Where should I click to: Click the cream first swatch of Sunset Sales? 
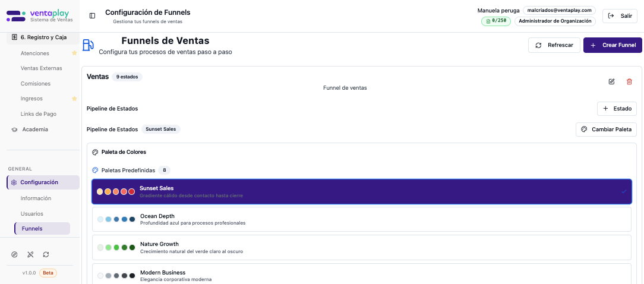pyautogui.click(x=100, y=191)
